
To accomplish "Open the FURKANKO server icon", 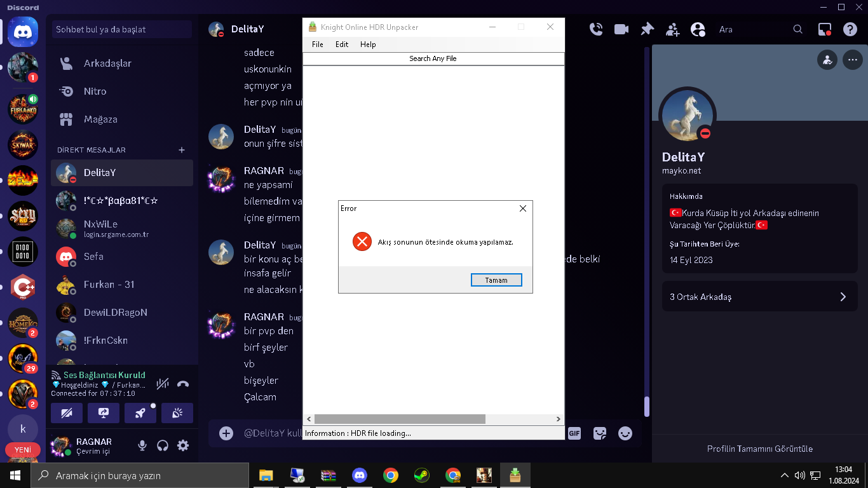I will pos(23,109).
